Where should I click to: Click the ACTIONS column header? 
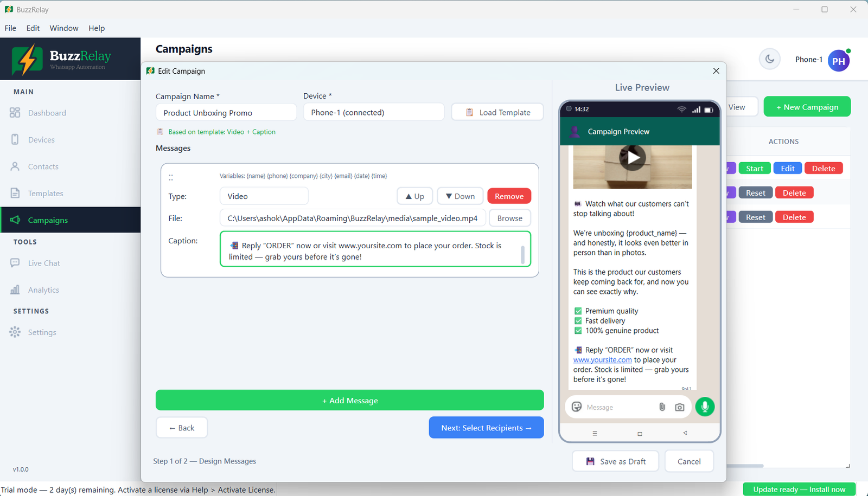pos(783,141)
